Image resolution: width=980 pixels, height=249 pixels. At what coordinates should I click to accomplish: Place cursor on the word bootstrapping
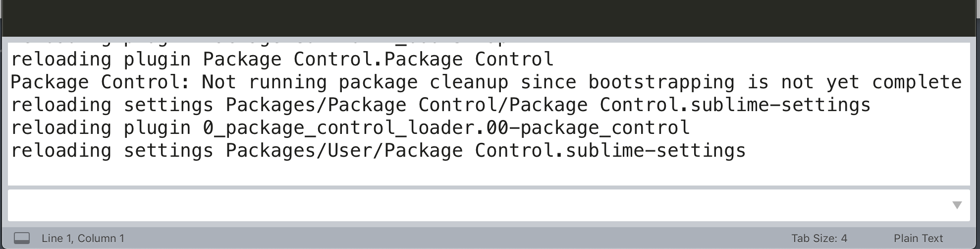661,82
